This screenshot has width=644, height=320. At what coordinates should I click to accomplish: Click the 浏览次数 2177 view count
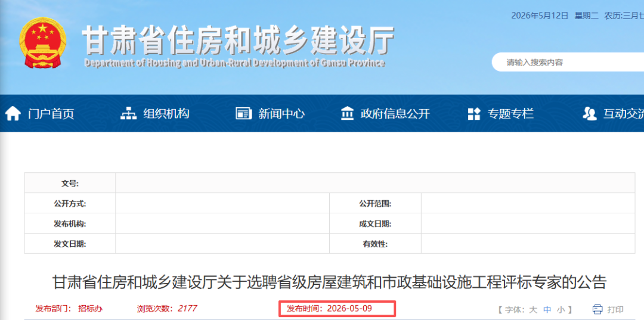pyautogui.click(x=167, y=308)
